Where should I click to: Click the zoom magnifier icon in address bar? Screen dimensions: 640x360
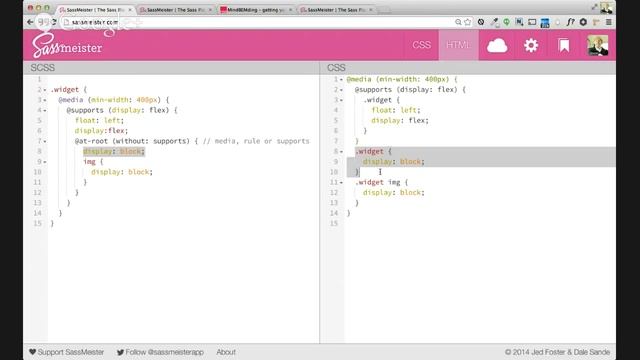[458, 22]
